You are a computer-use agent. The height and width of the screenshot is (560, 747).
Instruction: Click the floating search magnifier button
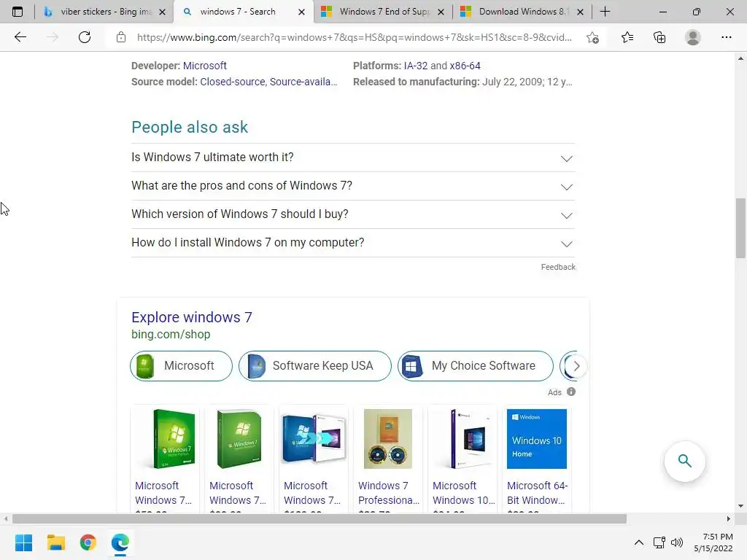click(x=684, y=461)
